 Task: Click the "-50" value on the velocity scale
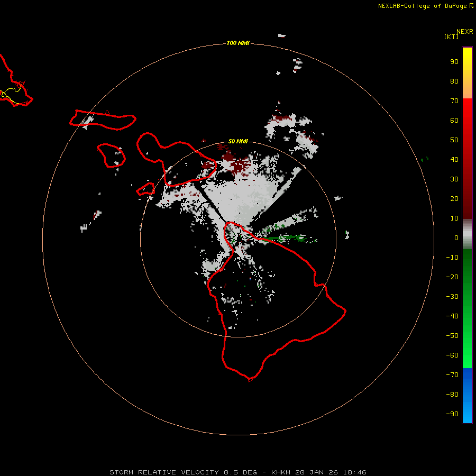[x=452, y=336]
